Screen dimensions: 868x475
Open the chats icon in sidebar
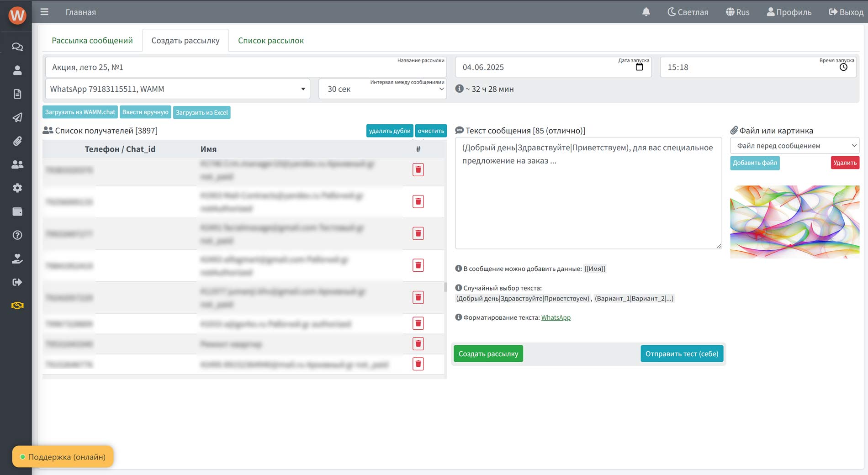click(x=17, y=47)
